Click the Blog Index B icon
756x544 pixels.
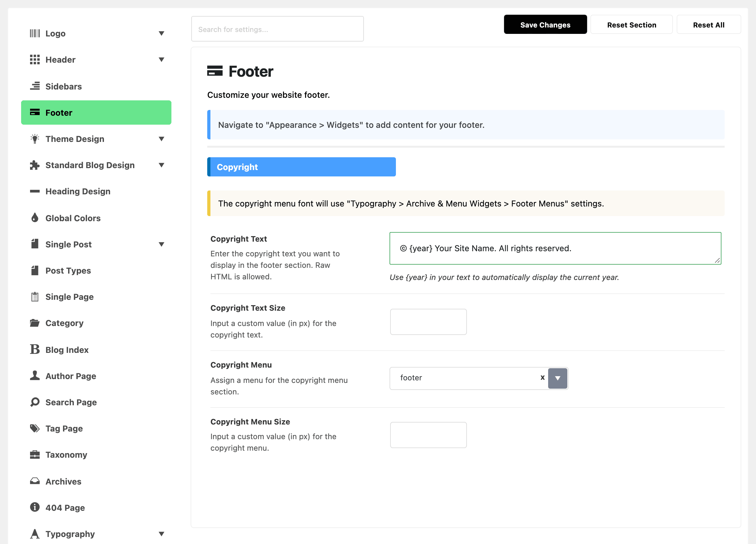click(x=35, y=349)
